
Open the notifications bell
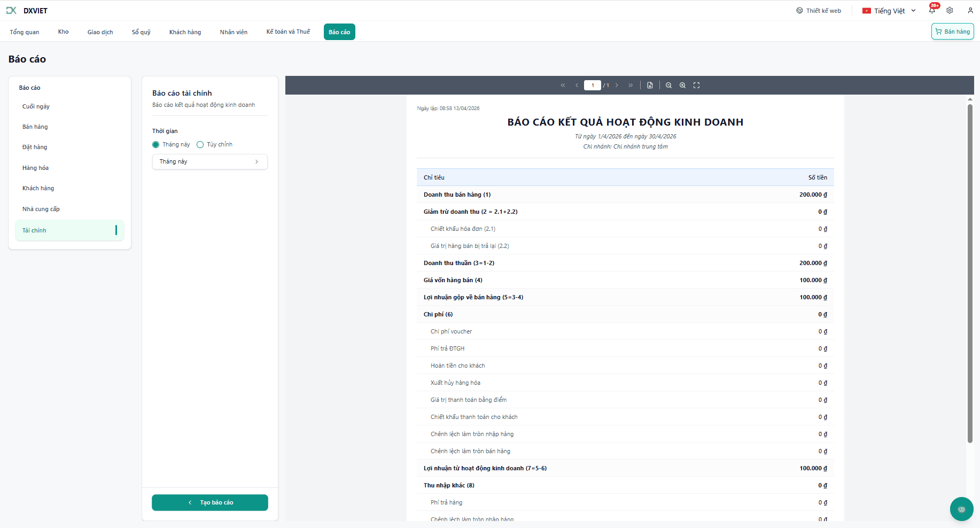click(932, 11)
